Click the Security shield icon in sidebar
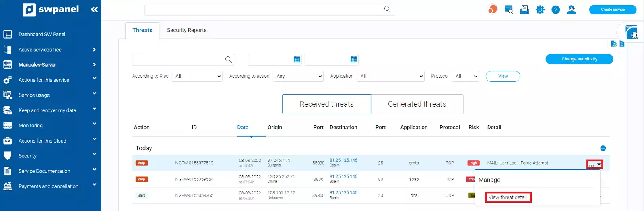Viewport: 644px width, 211px height. [8, 156]
